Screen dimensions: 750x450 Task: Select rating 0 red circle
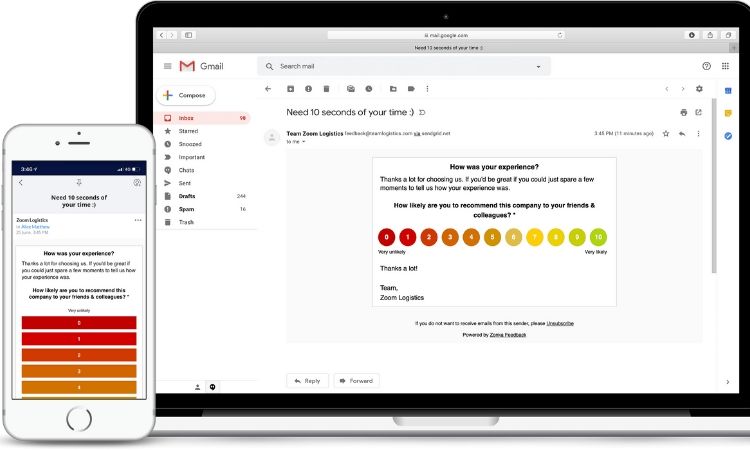tap(386, 237)
